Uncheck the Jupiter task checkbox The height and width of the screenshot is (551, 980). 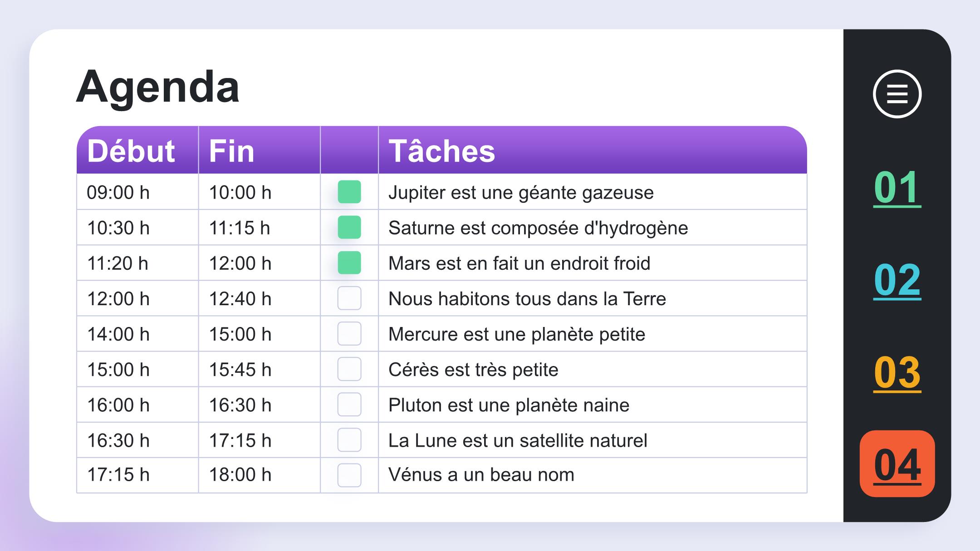coord(349,192)
